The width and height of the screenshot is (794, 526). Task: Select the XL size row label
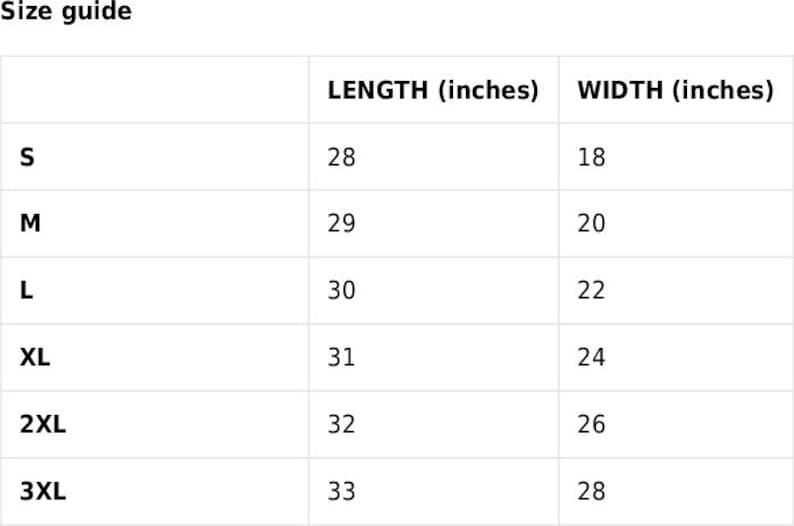[35, 357]
